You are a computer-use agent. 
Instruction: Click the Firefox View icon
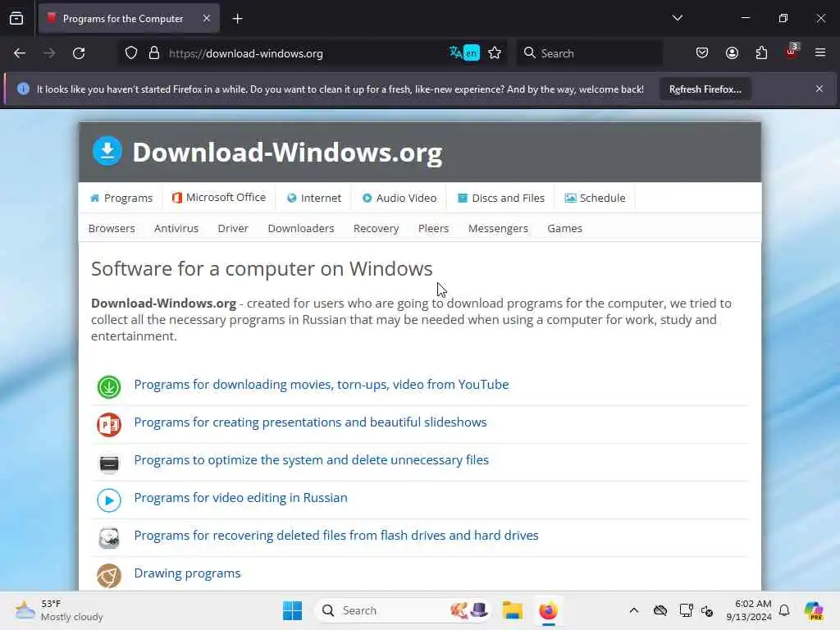[x=16, y=19]
